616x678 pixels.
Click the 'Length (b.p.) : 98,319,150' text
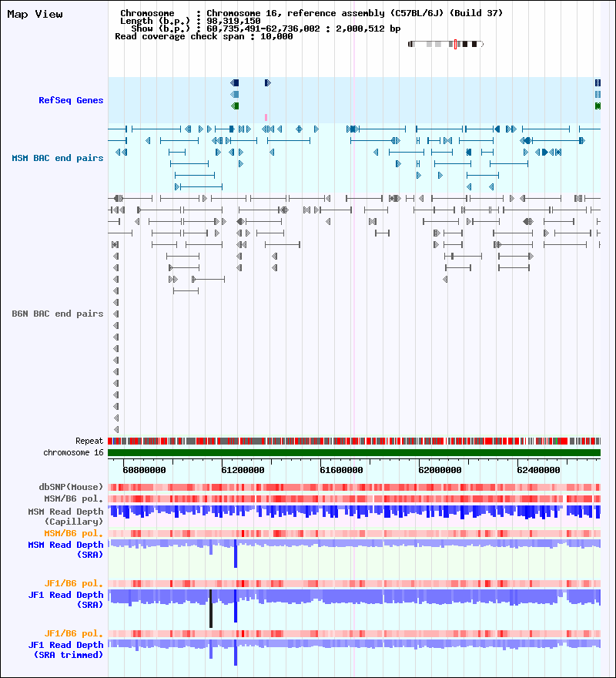click(x=190, y=22)
